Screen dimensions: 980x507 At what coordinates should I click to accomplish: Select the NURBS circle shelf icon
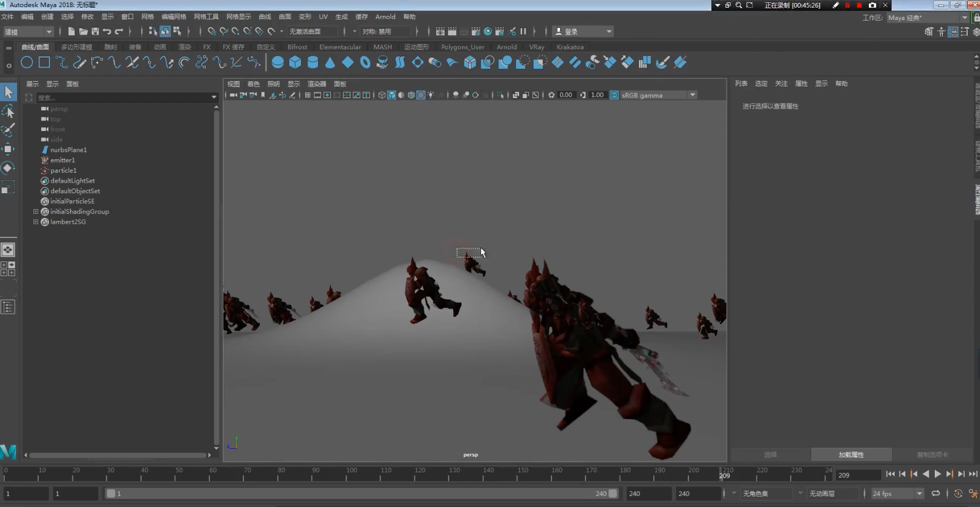click(26, 62)
